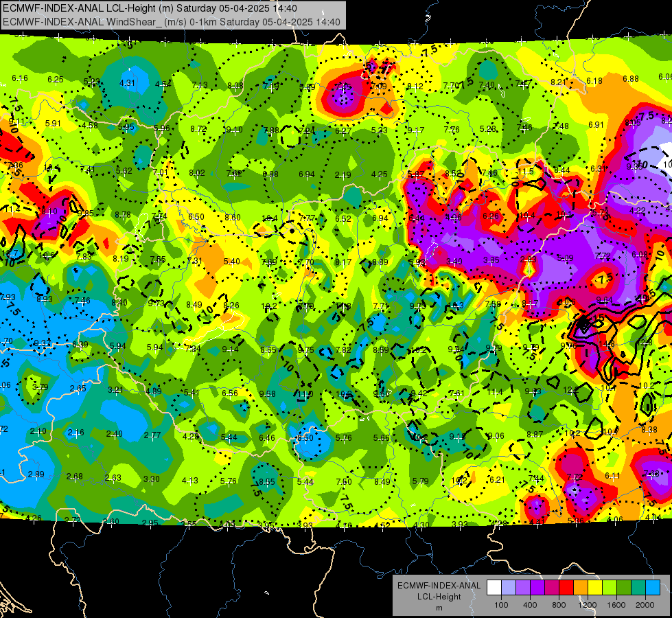This screenshot has width=672, height=618.
Task: Click the 2.83 value on purple area
Action: [x=529, y=259]
